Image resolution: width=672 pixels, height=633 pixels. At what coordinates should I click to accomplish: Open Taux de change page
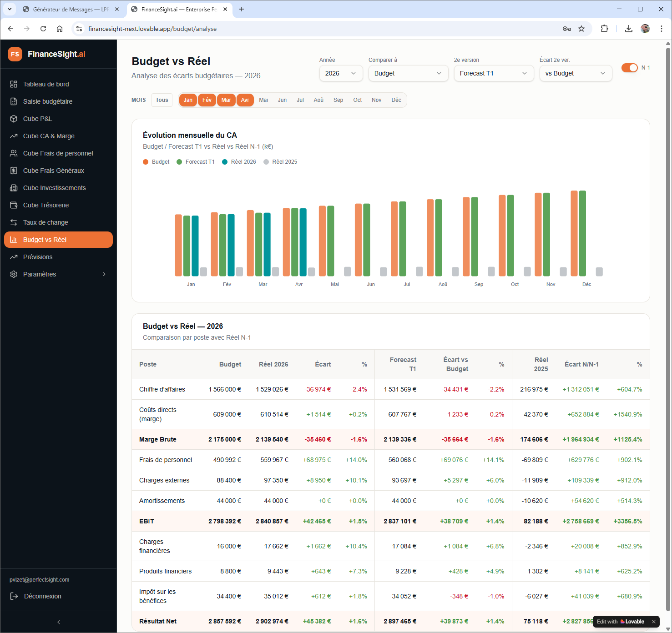pyautogui.click(x=58, y=222)
